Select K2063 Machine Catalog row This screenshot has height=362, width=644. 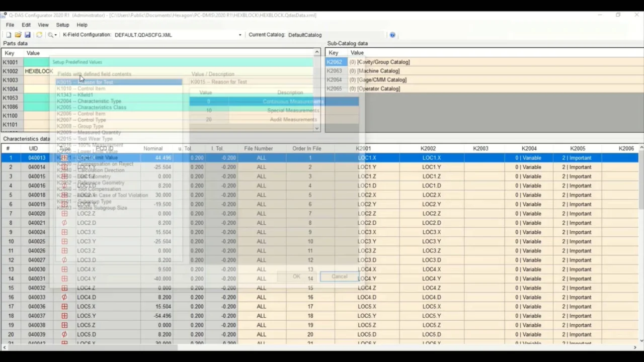pyautogui.click(x=484, y=71)
